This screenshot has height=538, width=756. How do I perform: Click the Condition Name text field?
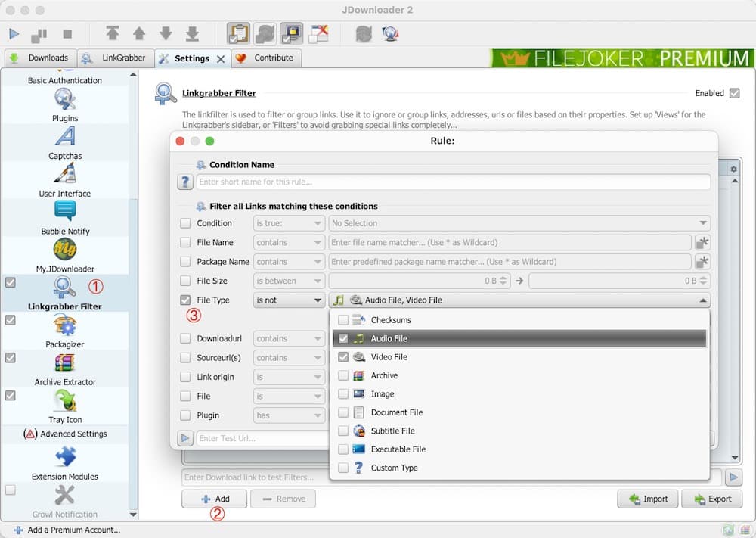click(453, 182)
